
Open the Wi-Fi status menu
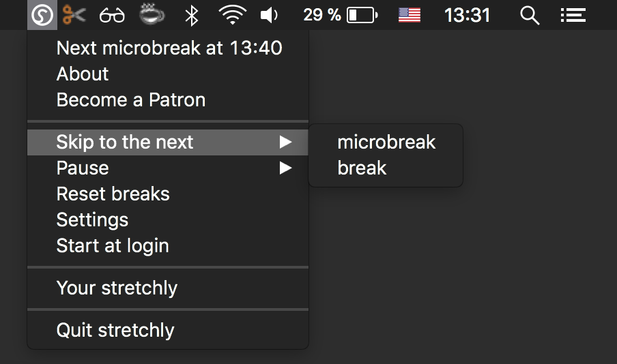tap(232, 15)
